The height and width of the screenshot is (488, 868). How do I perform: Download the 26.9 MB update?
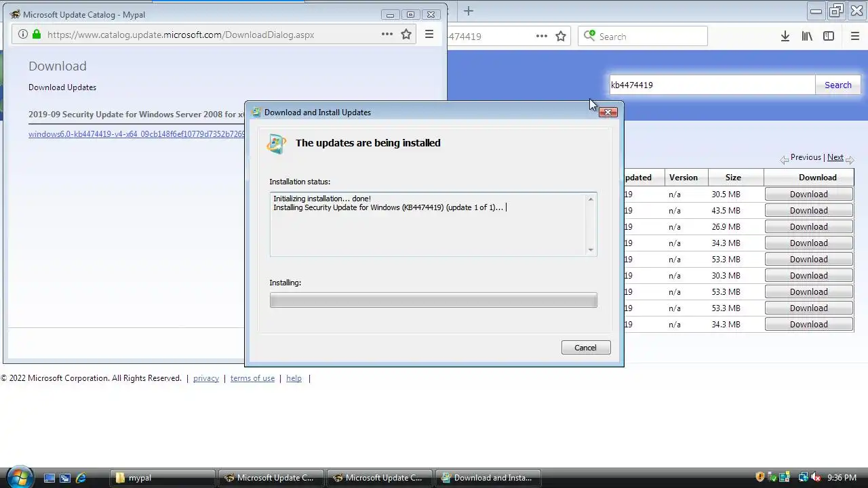click(x=808, y=226)
